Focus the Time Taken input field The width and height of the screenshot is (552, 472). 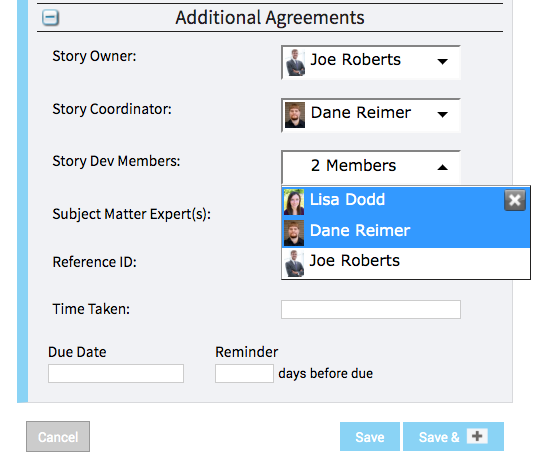(371, 309)
